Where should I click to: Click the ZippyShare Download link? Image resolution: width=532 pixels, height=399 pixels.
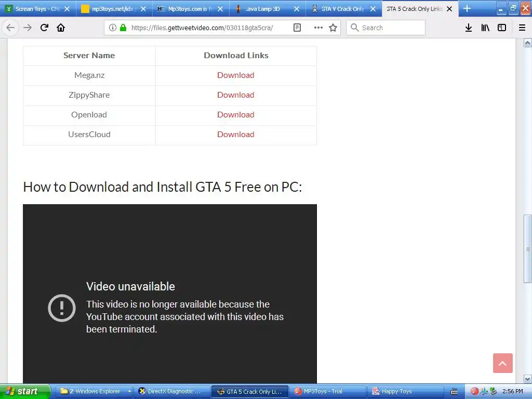coord(236,95)
